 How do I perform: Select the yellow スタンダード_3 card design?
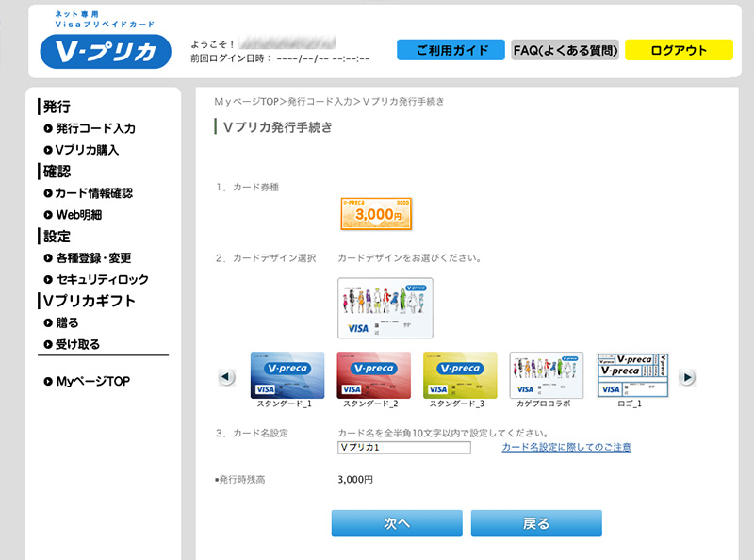coord(460,375)
